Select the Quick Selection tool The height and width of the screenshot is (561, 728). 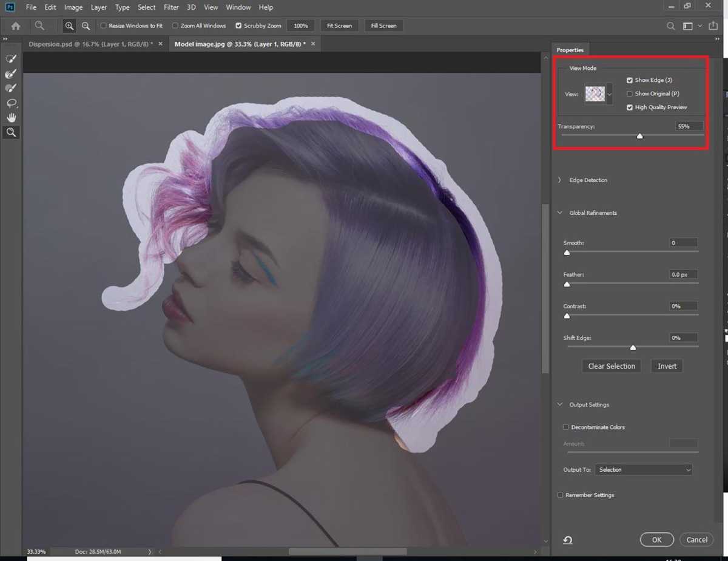[10, 58]
